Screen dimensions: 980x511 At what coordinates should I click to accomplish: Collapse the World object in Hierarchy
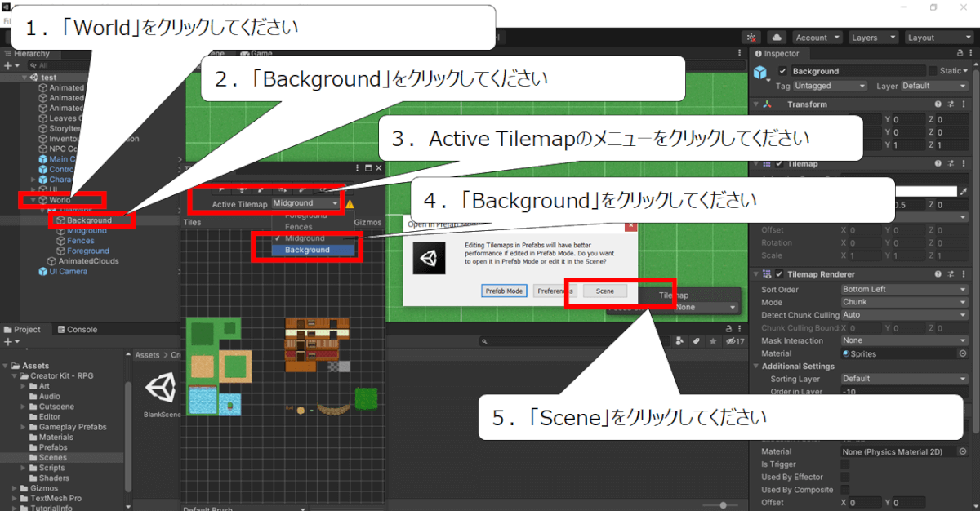pyautogui.click(x=33, y=200)
